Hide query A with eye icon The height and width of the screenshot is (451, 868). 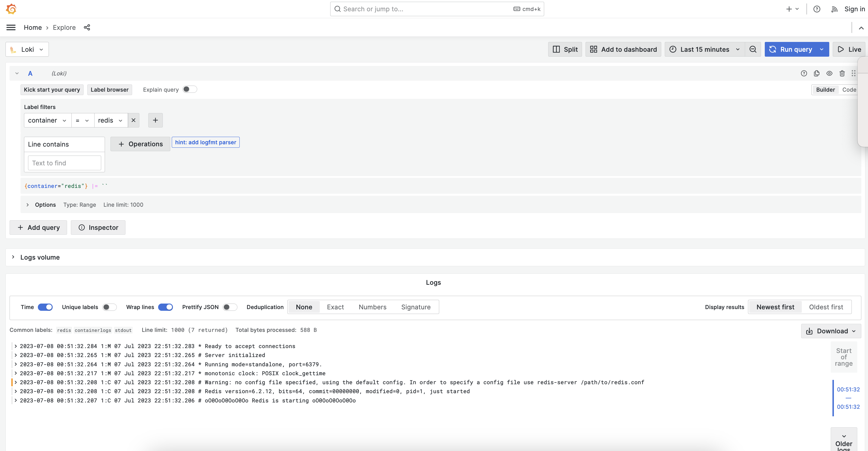pyautogui.click(x=829, y=73)
